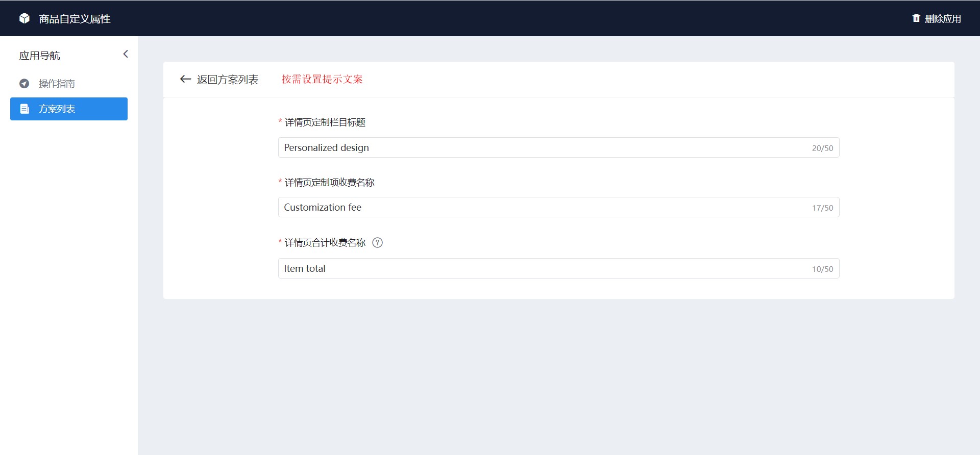Focus the Item total input field
Screen dimensions: 980x455
click(x=558, y=268)
